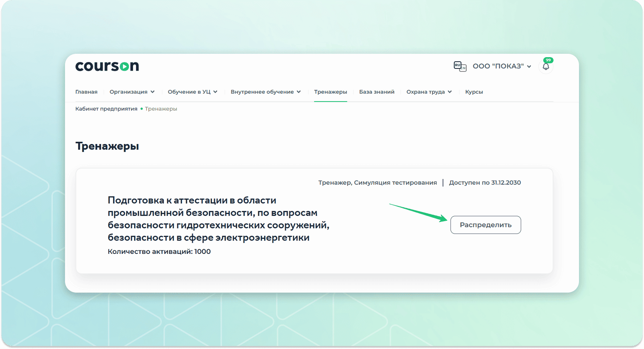Click the Количество активаций: 1000 text
This screenshot has width=644, height=349.
click(x=159, y=252)
